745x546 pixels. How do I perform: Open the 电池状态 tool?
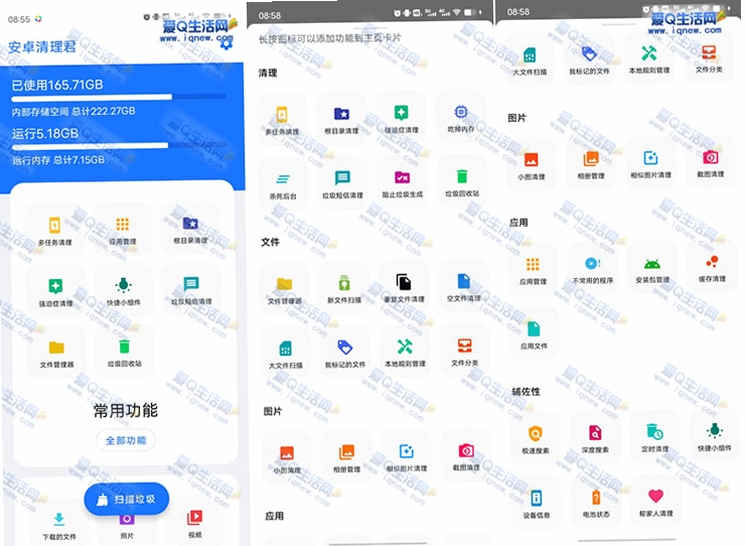coord(596,502)
